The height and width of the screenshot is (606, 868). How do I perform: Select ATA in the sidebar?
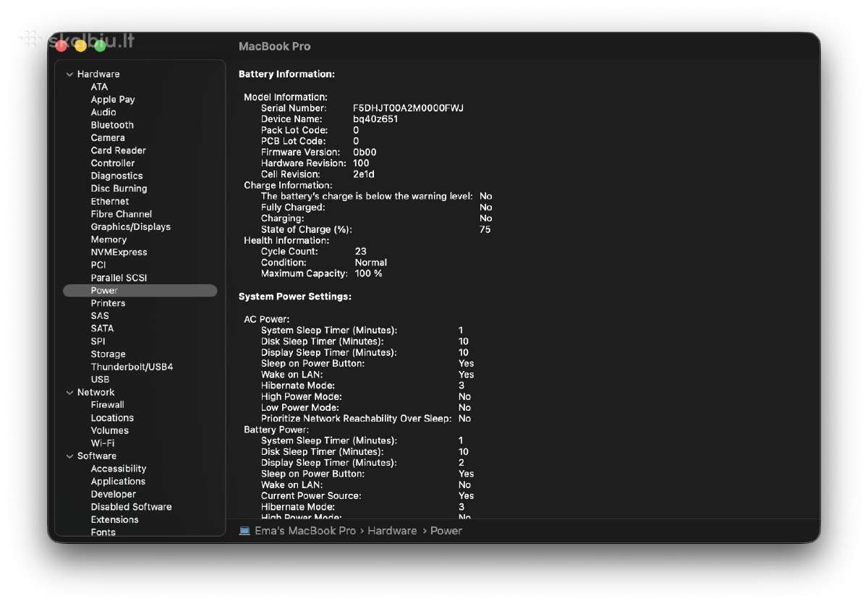(x=99, y=87)
